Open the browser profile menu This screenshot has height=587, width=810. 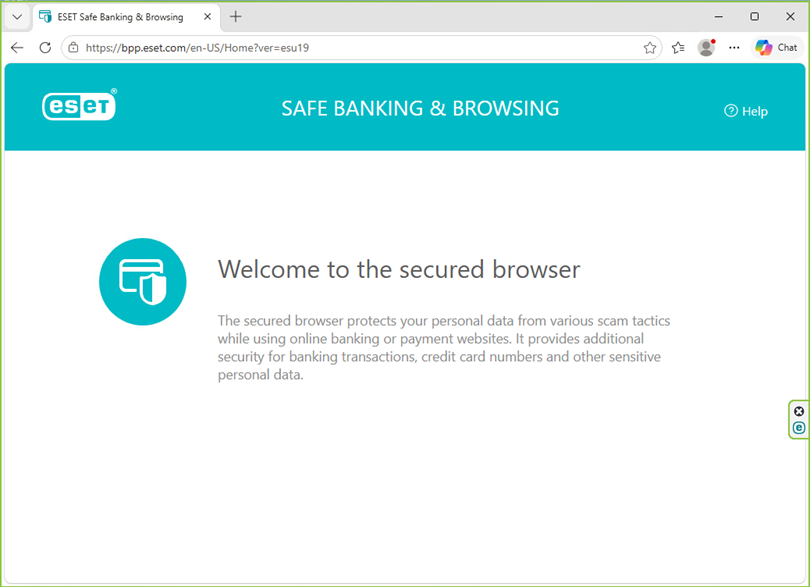(x=706, y=48)
